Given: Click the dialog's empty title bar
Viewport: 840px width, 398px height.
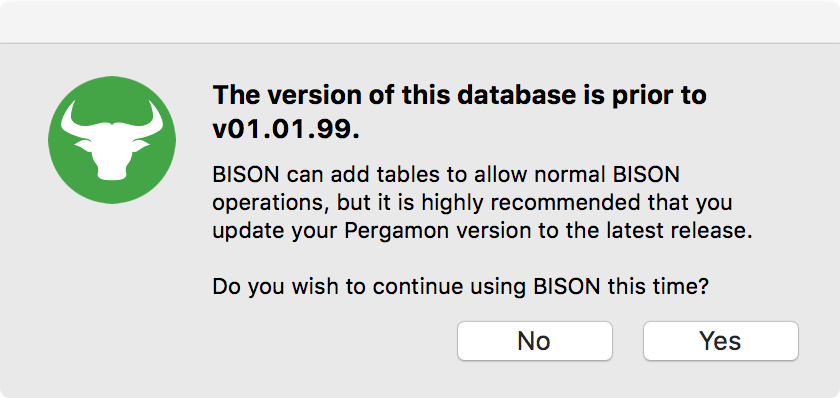Looking at the screenshot, I should point(420,21).
